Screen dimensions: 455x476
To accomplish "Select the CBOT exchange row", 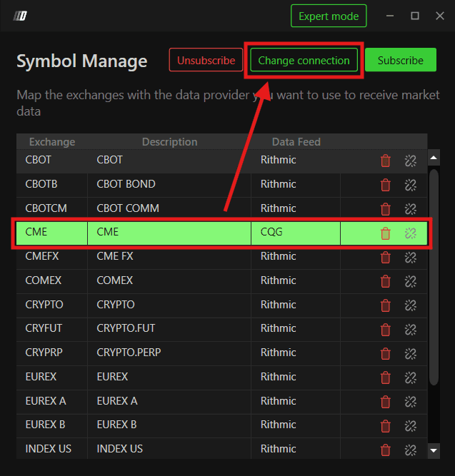I will (x=222, y=161).
